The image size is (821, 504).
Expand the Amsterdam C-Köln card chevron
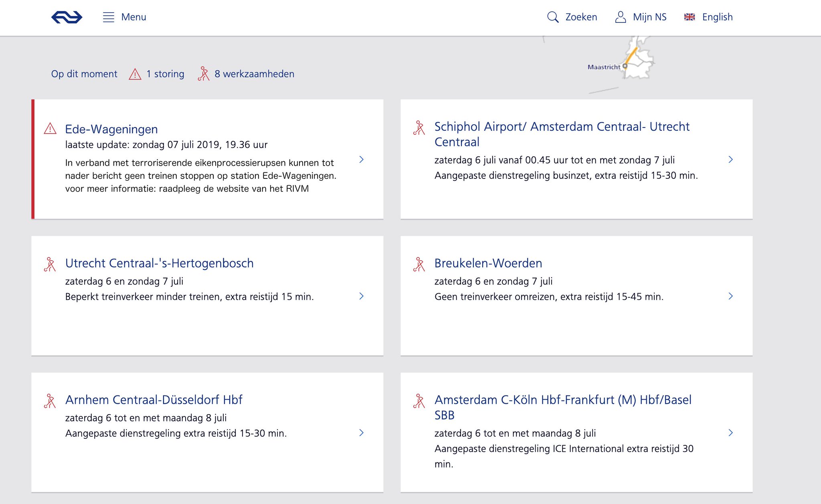pos(730,433)
